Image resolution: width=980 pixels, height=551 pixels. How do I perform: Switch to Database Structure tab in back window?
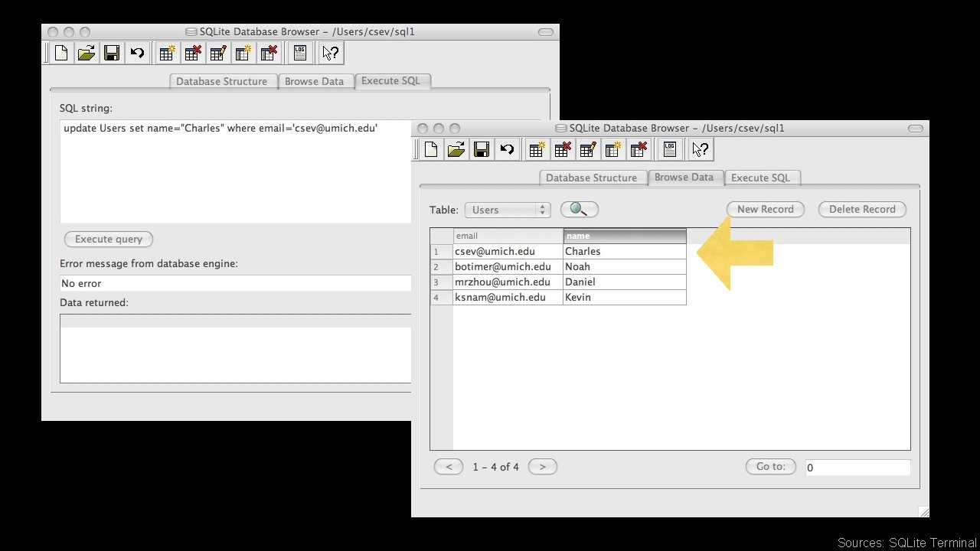point(222,81)
